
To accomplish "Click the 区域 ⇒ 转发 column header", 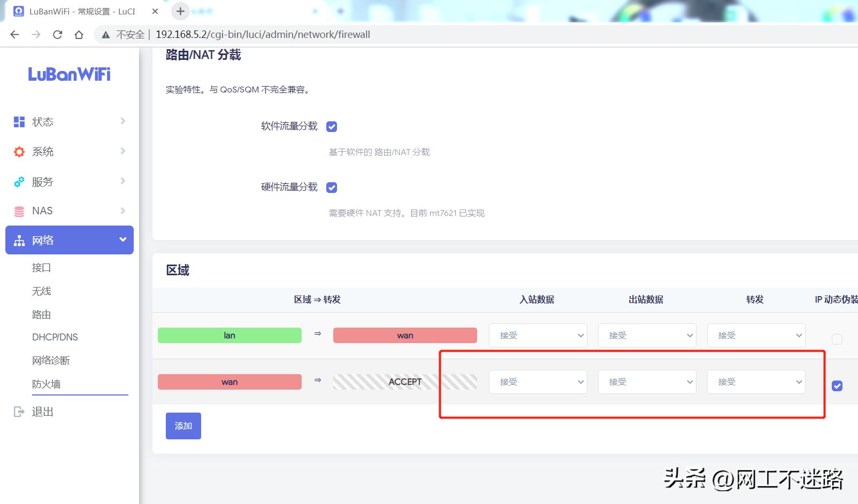I will click(x=317, y=300).
